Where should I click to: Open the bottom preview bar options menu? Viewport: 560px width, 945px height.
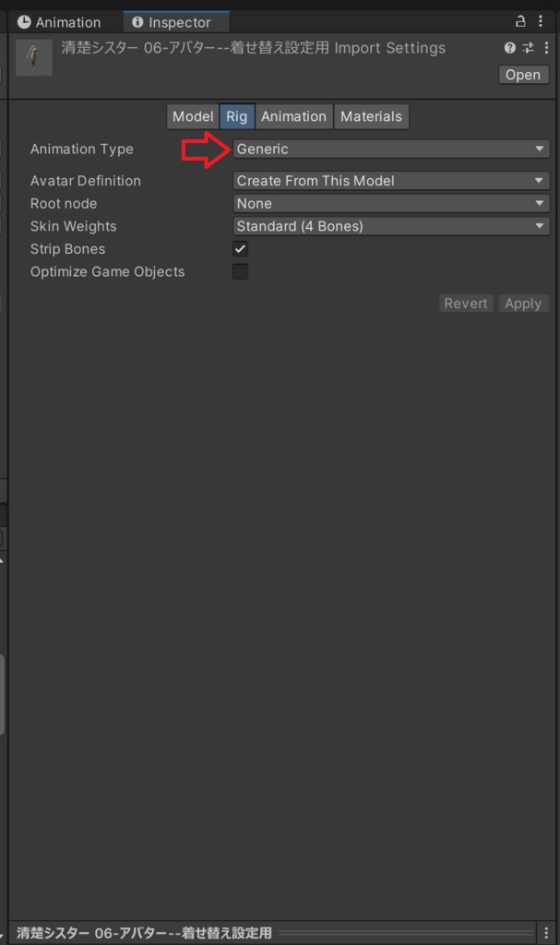546,932
